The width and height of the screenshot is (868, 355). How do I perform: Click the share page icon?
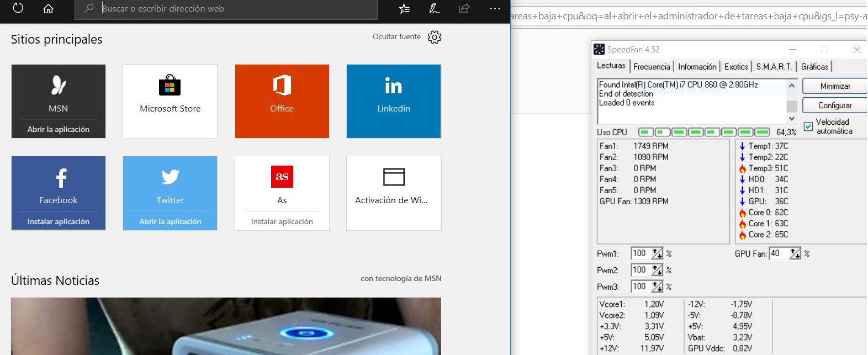point(464,8)
